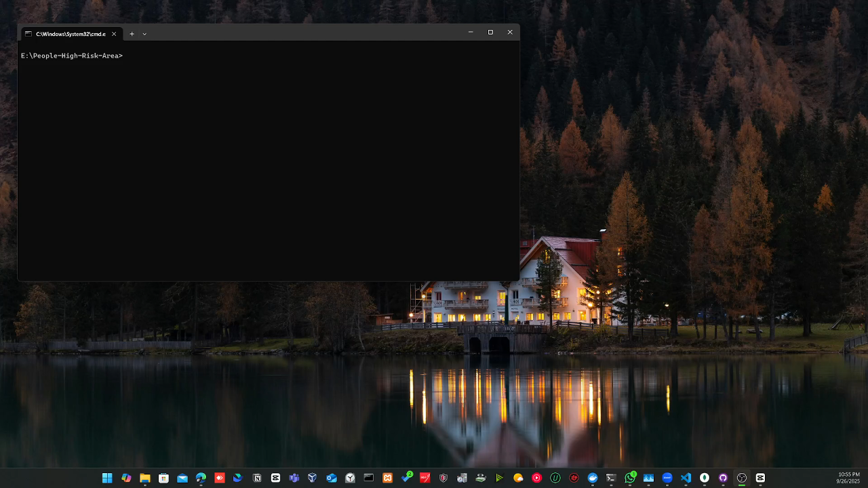Switch to Visual Studio Code icon
This screenshot has width=868, height=488.
click(686, 478)
